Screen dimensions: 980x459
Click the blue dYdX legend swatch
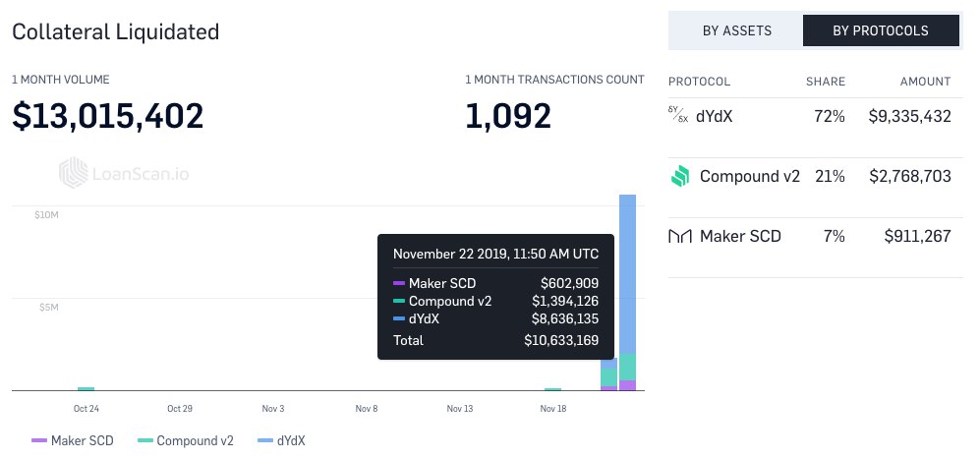point(266,441)
